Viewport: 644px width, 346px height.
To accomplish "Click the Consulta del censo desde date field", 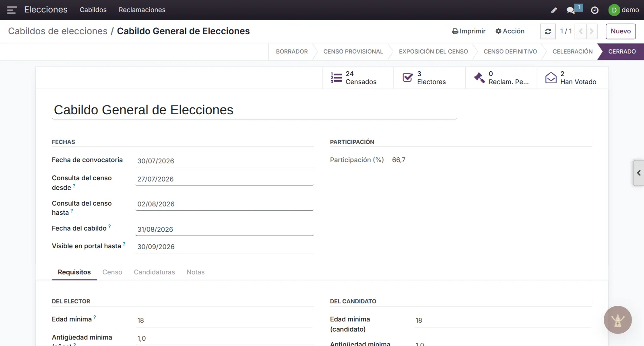I will tap(225, 179).
